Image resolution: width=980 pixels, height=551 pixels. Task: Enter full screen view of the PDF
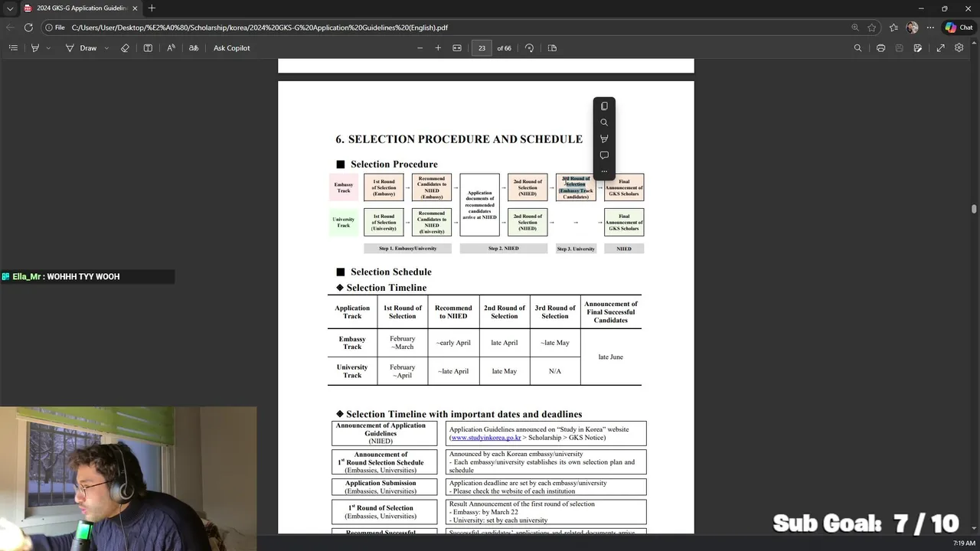pyautogui.click(x=940, y=47)
